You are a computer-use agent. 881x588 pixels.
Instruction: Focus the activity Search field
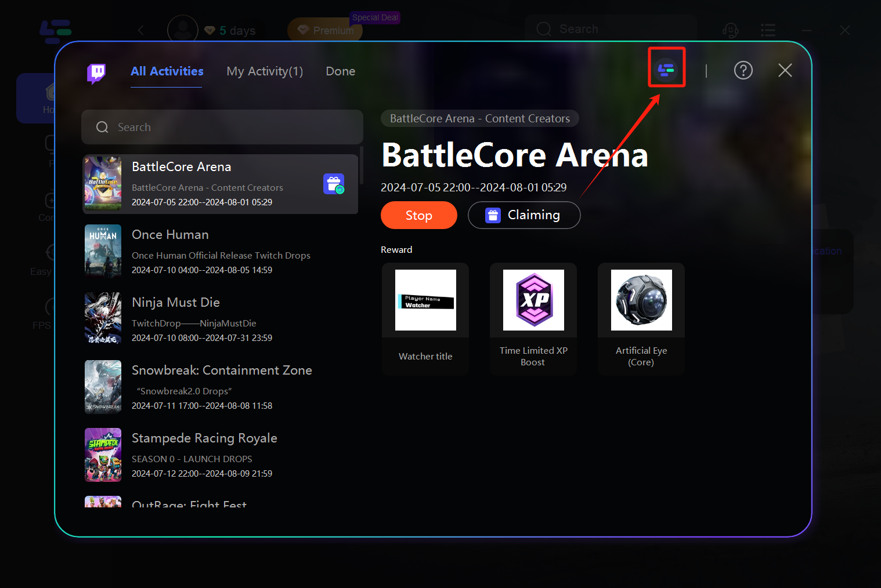222,127
